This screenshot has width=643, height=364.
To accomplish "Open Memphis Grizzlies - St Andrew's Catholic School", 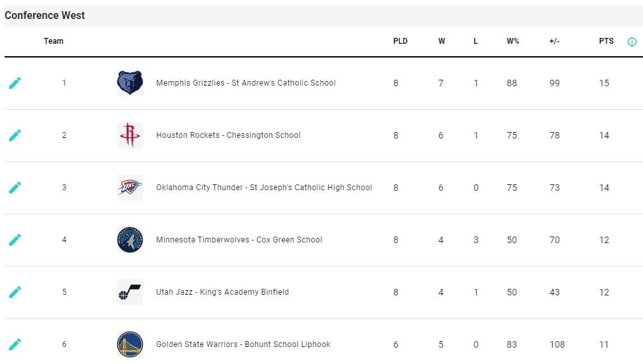I will (246, 83).
